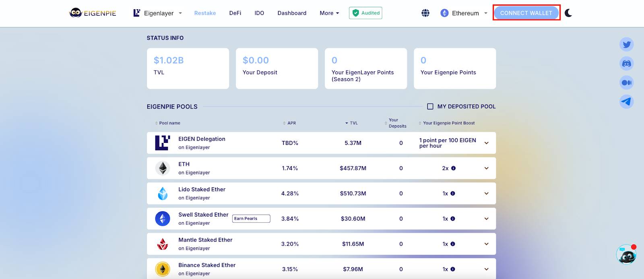The height and width of the screenshot is (279, 644).
Task: Open the DeFi page
Action: click(x=235, y=13)
